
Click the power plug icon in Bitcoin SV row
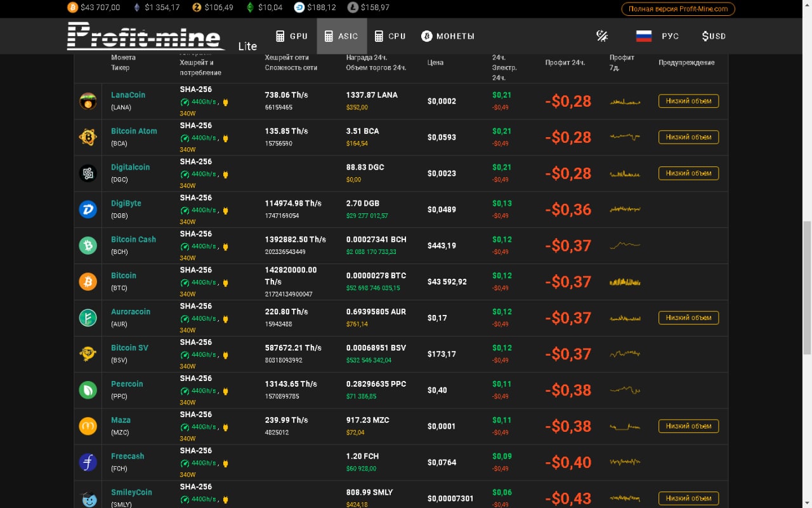225,355
